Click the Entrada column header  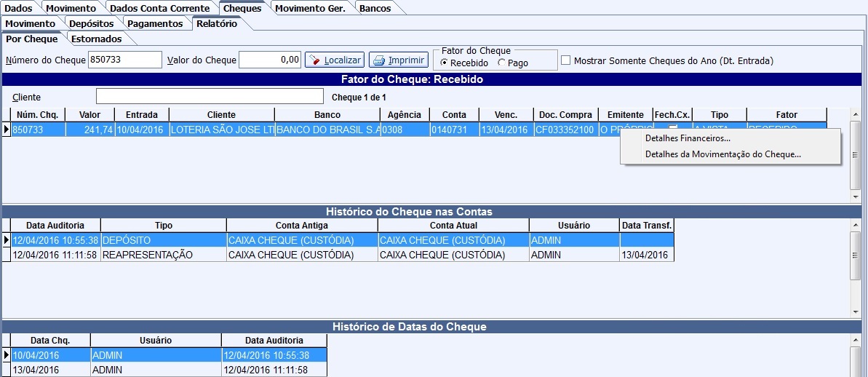[142, 114]
